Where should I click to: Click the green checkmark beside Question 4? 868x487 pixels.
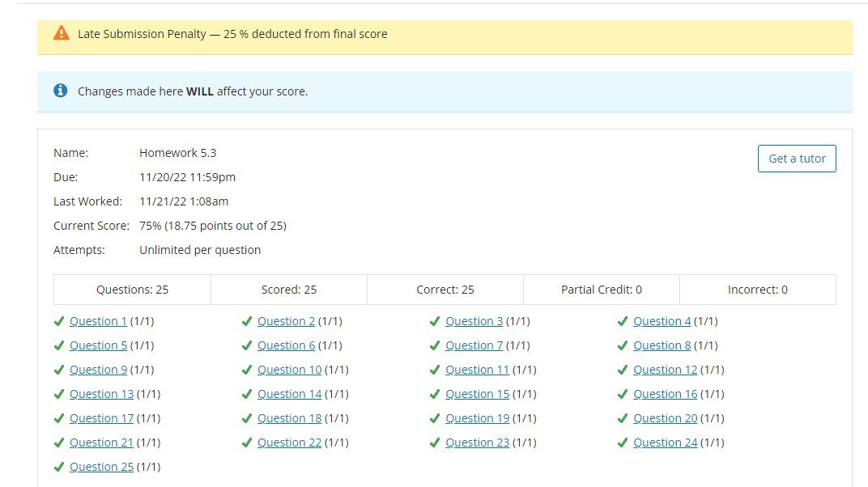pyautogui.click(x=623, y=321)
